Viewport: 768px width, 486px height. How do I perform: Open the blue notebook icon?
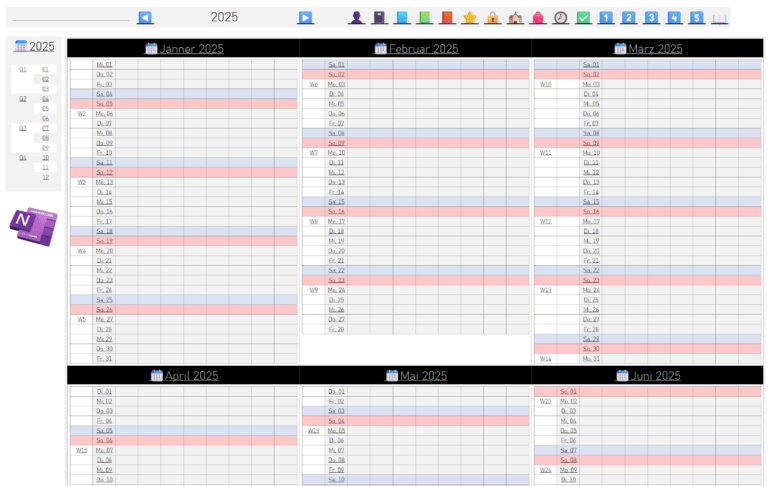click(x=402, y=18)
